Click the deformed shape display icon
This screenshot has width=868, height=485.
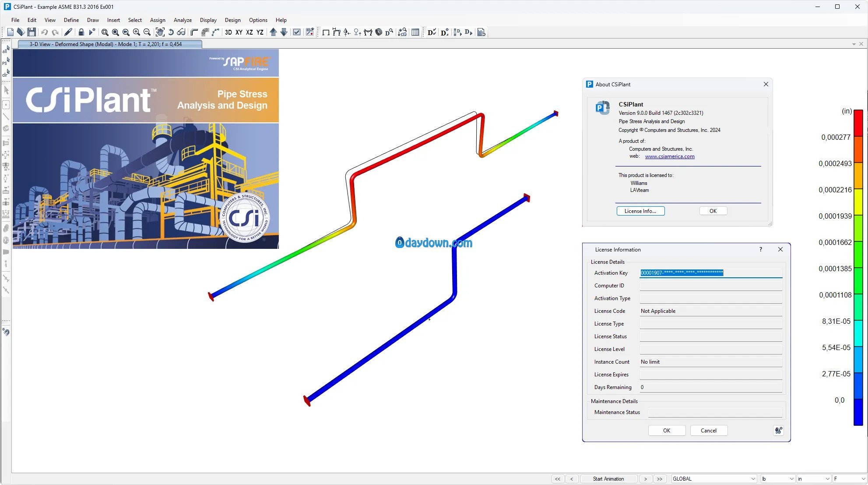click(336, 32)
